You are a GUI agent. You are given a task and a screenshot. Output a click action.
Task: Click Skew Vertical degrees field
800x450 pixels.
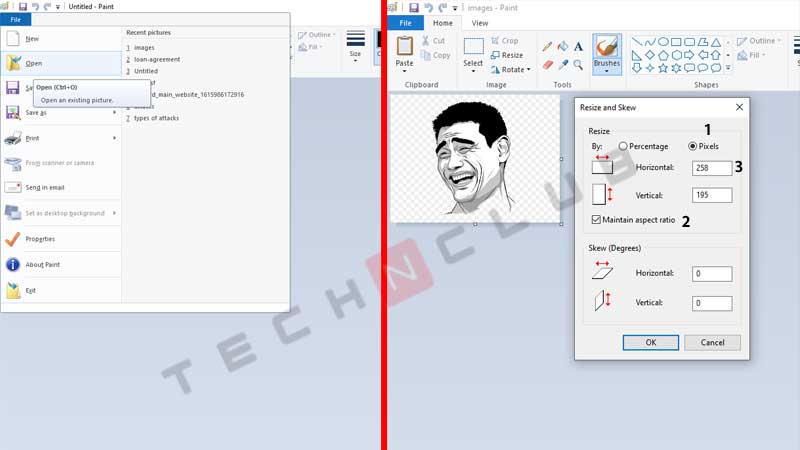coord(712,303)
